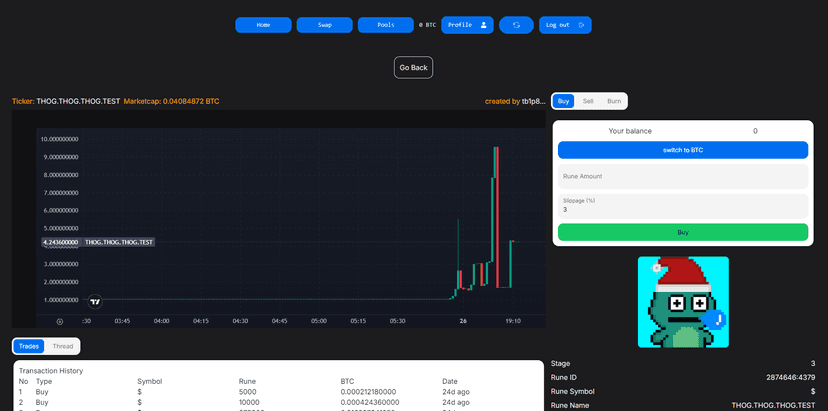Switch to the Thread tab

click(x=62, y=346)
